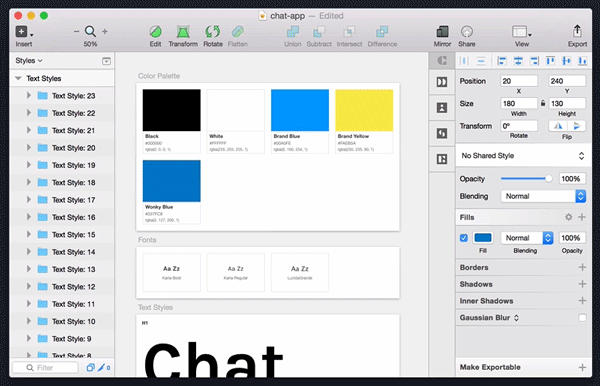600x386 pixels.
Task: Click the Filter search field
Action: click(x=45, y=368)
